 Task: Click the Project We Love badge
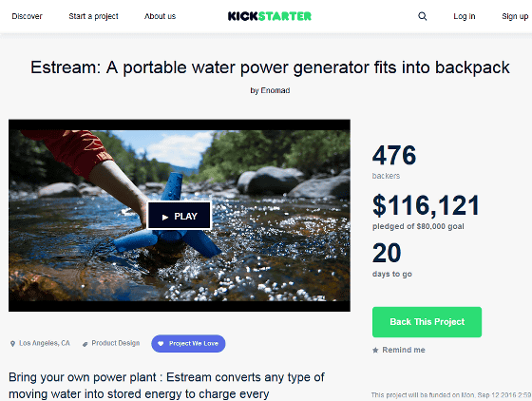188,344
